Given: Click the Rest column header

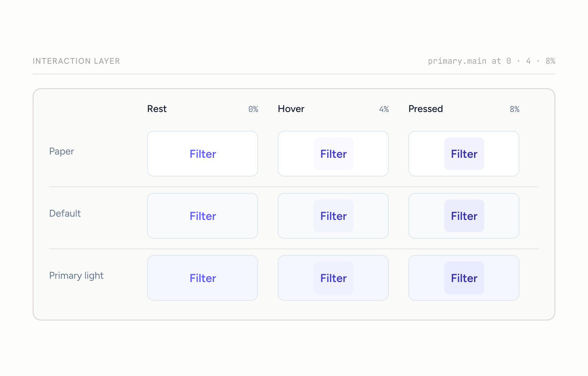Looking at the screenshot, I should [157, 109].
